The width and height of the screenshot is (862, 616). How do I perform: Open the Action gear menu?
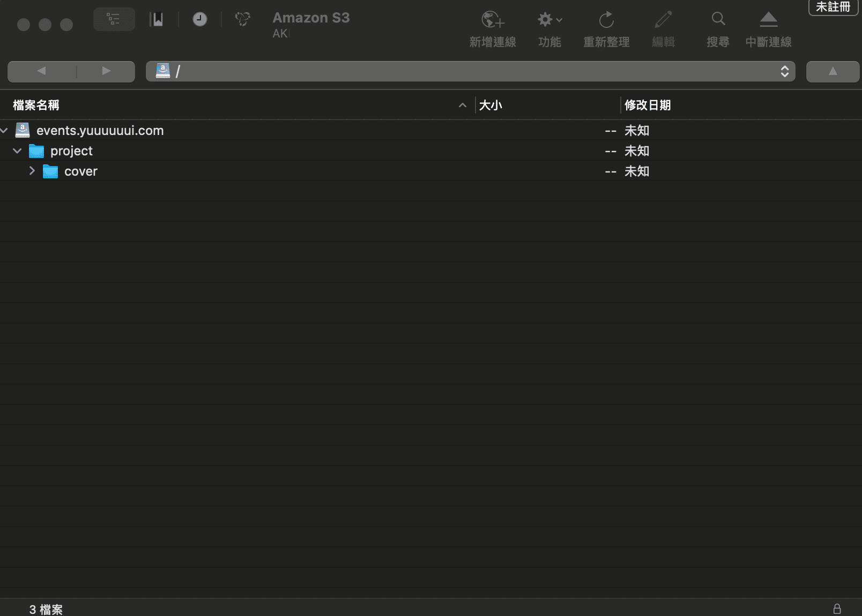pyautogui.click(x=549, y=20)
